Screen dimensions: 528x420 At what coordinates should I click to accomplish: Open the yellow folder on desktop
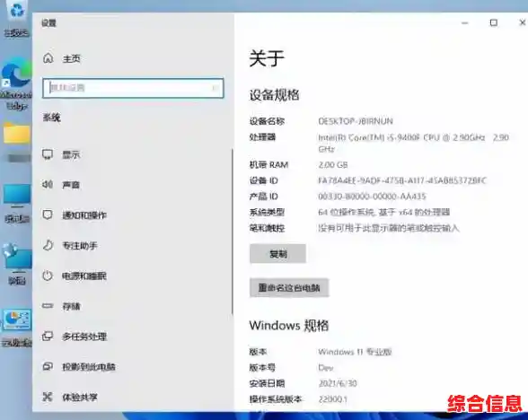point(16,134)
